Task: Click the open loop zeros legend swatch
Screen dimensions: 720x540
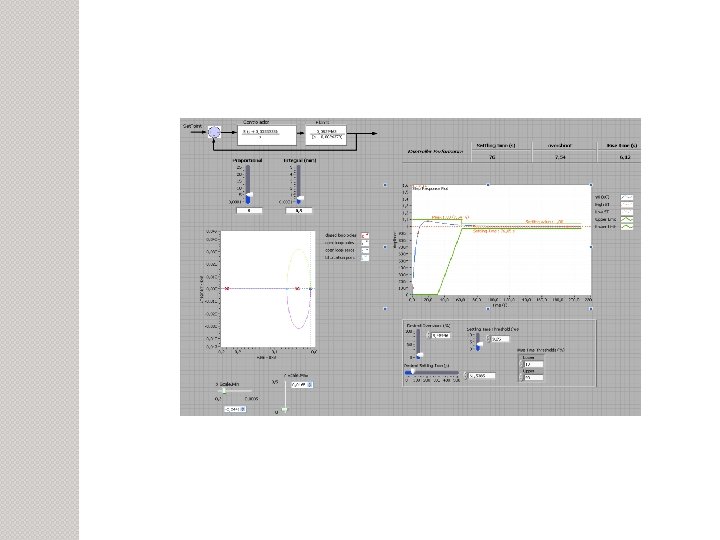Action: (365, 250)
